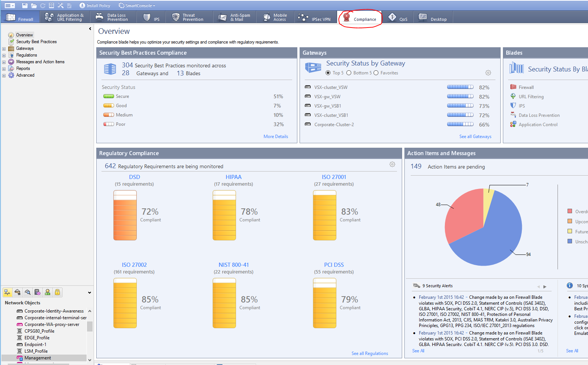Expand the Messages and Action Items node
The height and width of the screenshot is (365, 588).
tap(4, 62)
